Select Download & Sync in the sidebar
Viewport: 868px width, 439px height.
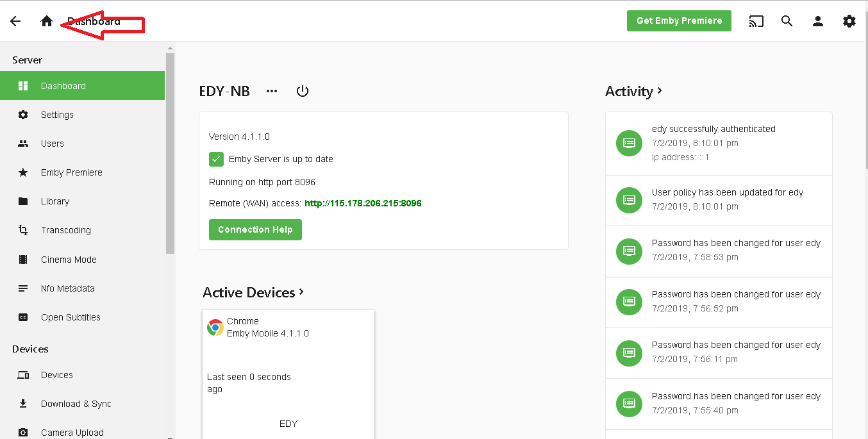click(82, 404)
